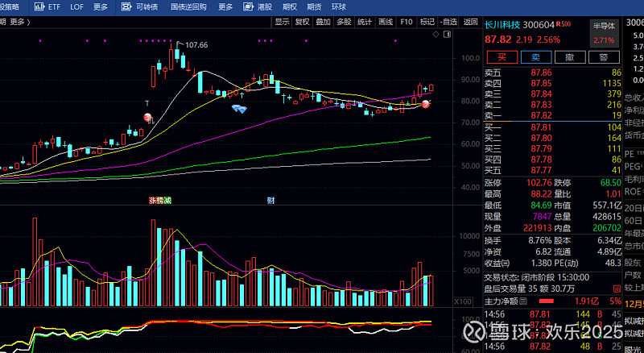
Task: Click the diamond icon at chart top-right
Action: coord(436,35)
